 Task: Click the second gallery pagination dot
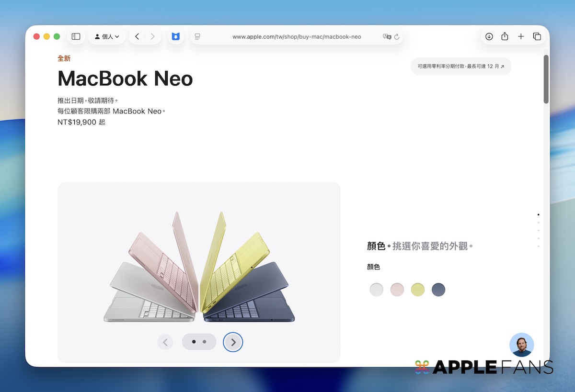coord(205,342)
